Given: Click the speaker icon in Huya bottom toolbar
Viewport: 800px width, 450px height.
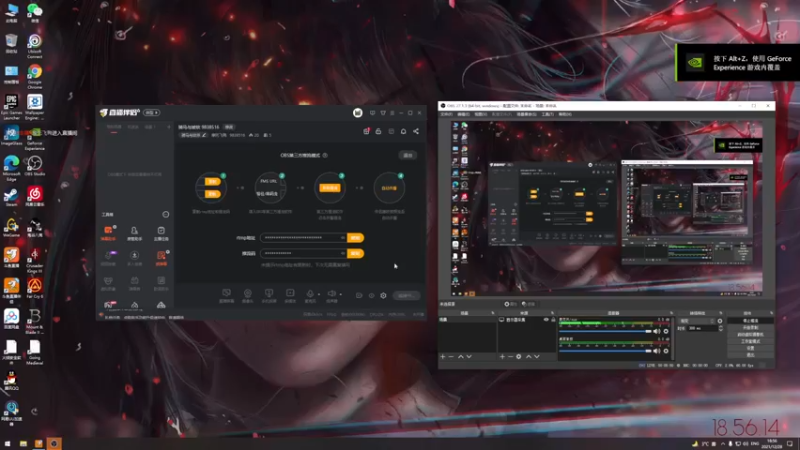Looking at the screenshot, I should click(x=332, y=293).
